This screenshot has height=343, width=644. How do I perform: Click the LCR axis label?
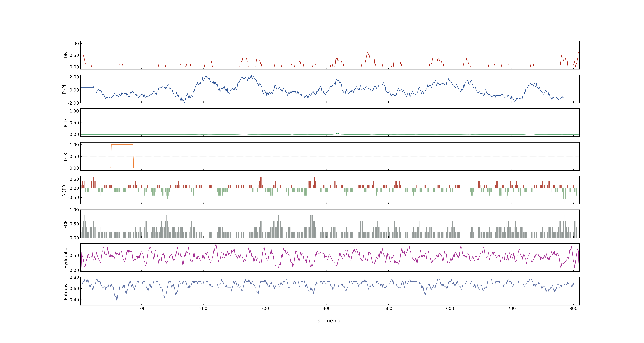click(x=66, y=157)
